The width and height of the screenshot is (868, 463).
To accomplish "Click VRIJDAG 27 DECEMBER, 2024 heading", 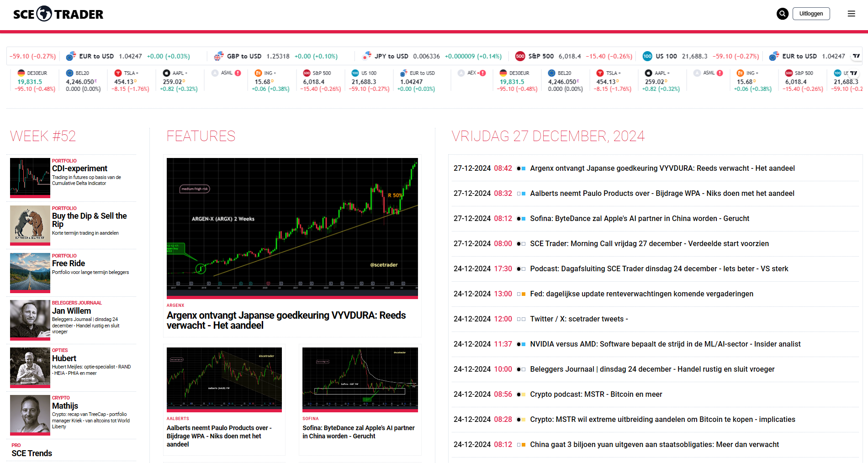I will coord(548,136).
